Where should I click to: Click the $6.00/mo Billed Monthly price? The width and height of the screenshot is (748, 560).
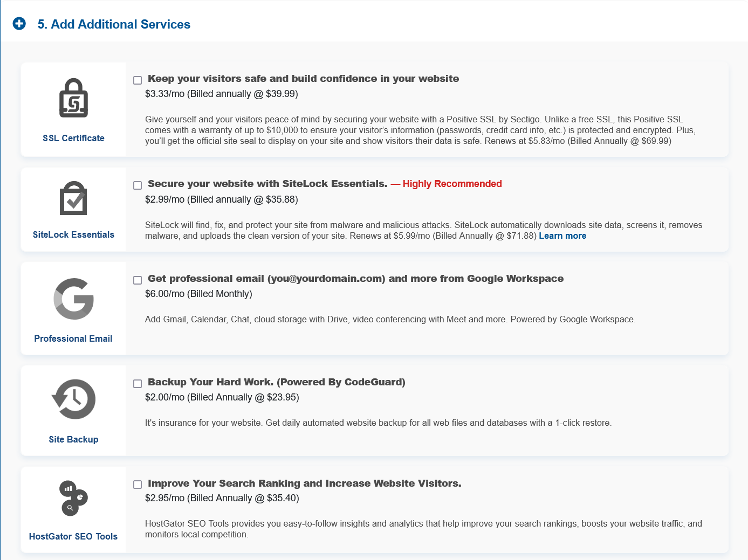click(x=198, y=294)
